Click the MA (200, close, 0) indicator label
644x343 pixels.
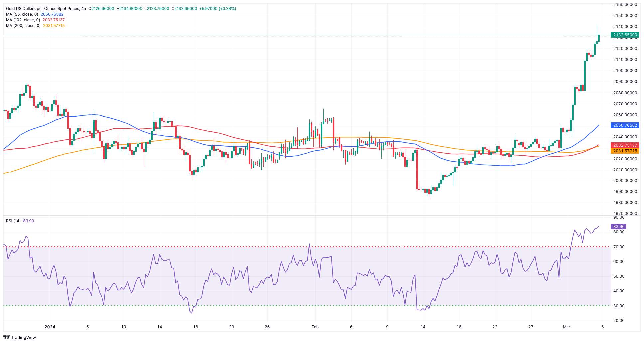(23, 26)
